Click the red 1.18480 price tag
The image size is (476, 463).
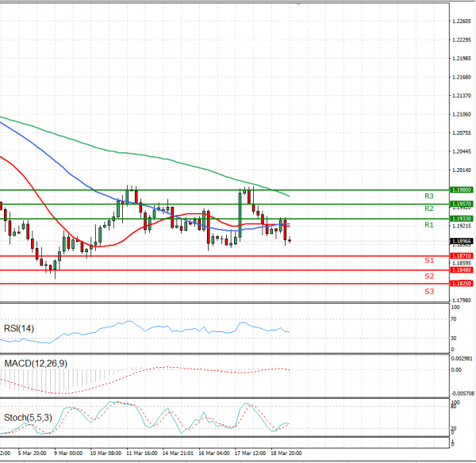462,270
